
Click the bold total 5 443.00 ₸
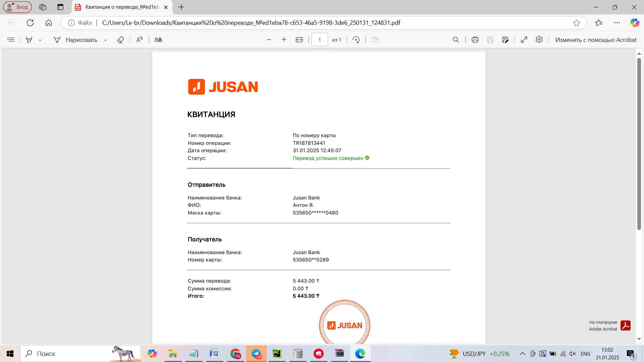[306, 296]
